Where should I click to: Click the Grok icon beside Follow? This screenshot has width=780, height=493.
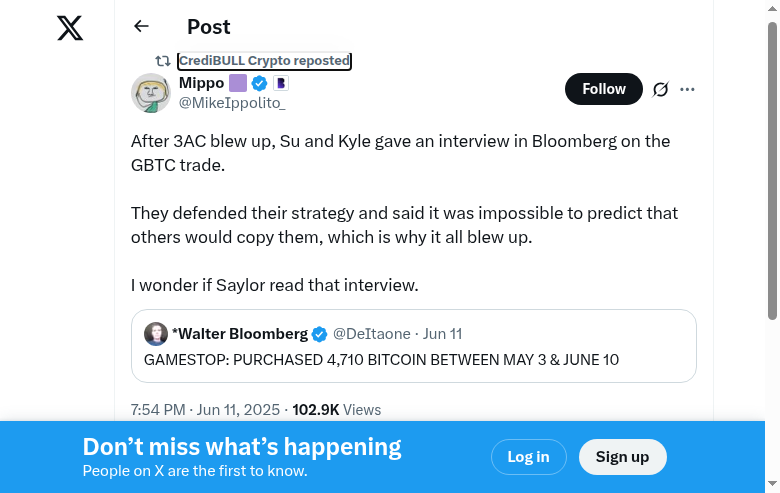tap(660, 89)
